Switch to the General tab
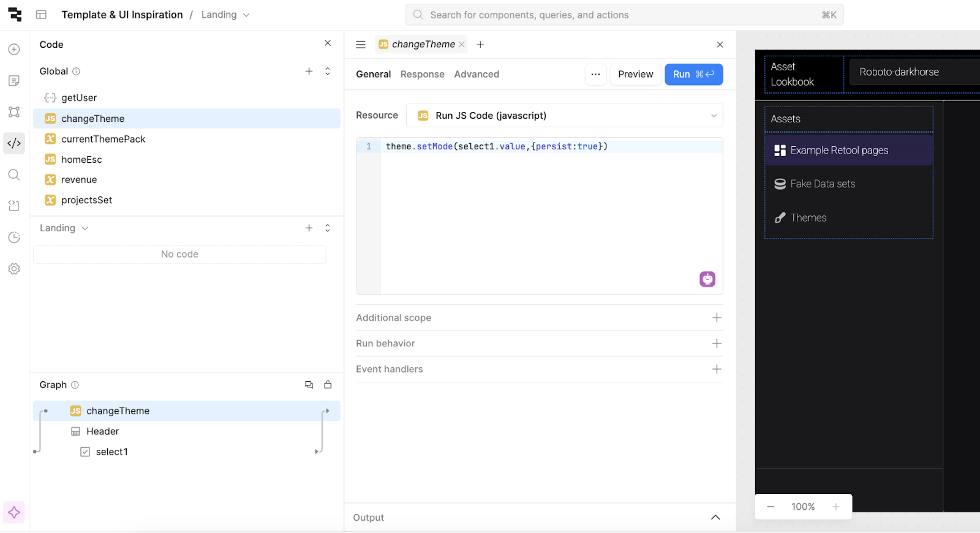980x533 pixels. (373, 74)
